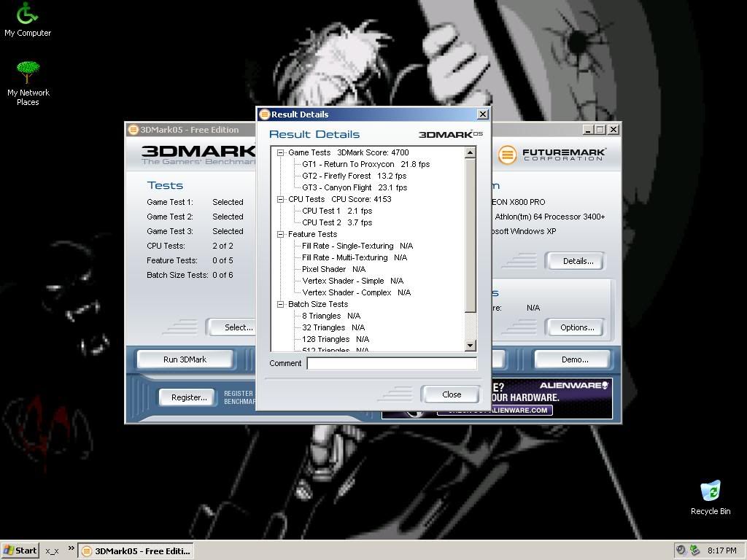Open My Network Places desktop icon
Viewport: 747px width, 560px height.
pos(28,83)
